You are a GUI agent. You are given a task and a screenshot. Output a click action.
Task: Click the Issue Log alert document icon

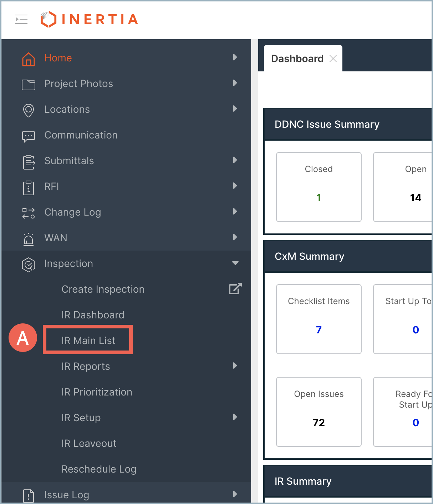tap(29, 496)
